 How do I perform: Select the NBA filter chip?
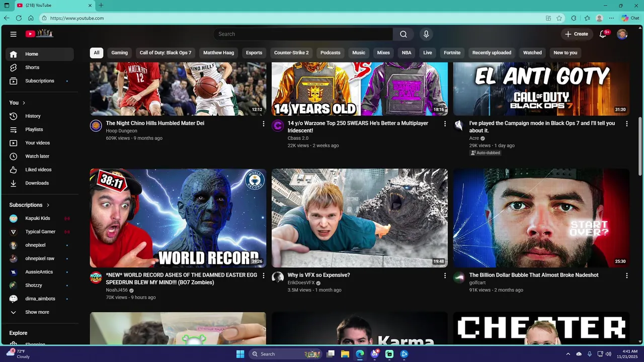[407, 53]
